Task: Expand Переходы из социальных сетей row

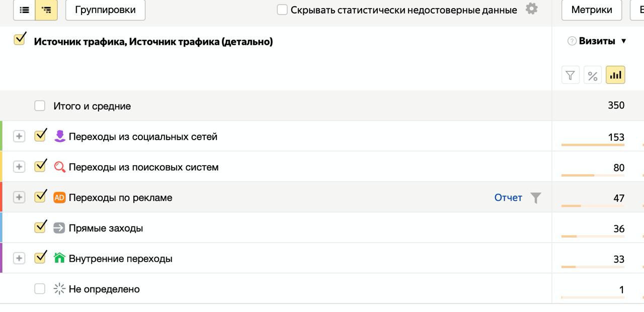Action: tap(19, 136)
